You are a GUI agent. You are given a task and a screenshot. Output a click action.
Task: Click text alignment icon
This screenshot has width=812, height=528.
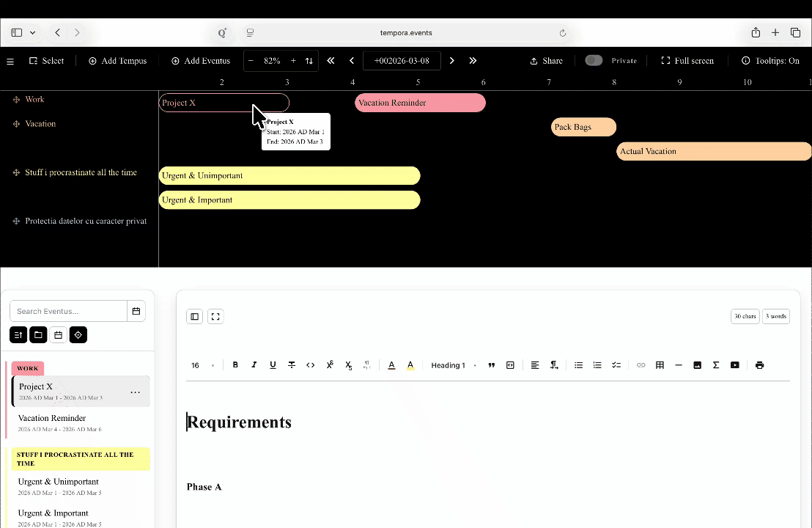click(535, 364)
